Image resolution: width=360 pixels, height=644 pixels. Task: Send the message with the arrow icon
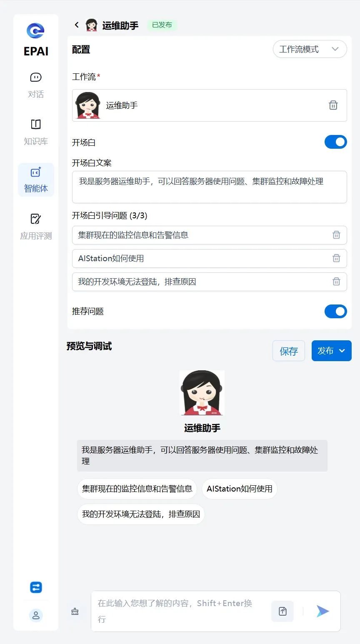pos(322,611)
